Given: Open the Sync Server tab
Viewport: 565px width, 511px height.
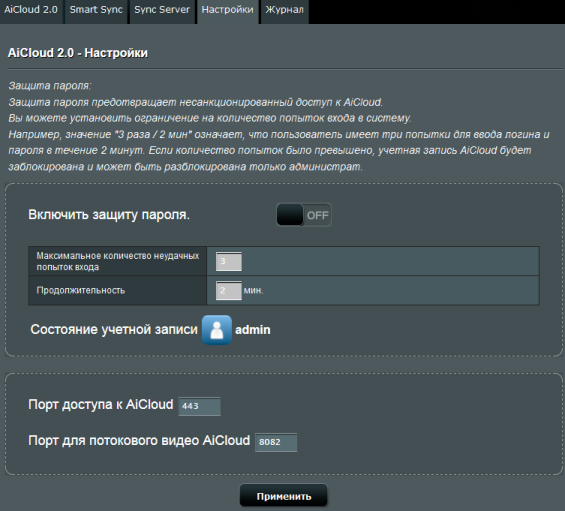Looking at the screenshot, I should (x=162, y=11).
